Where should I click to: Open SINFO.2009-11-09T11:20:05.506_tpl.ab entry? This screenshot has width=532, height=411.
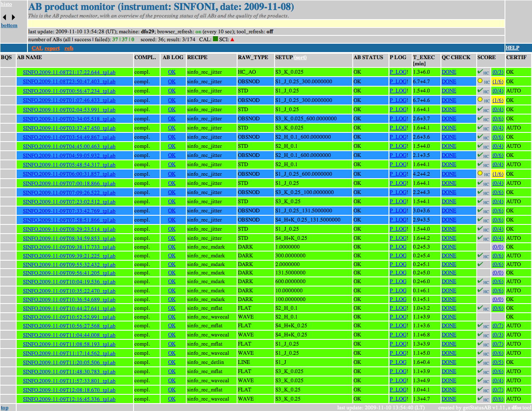(69, 363)
